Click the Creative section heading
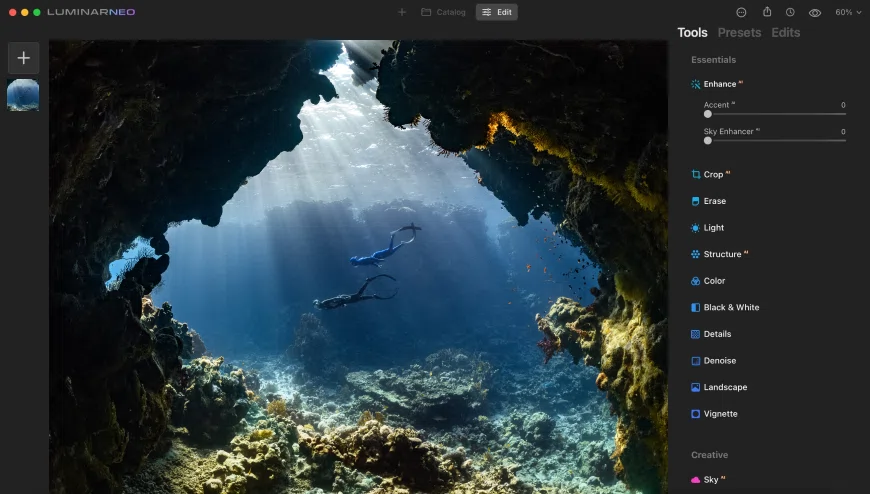Screen dimensions: 870x494 (709, 455)
